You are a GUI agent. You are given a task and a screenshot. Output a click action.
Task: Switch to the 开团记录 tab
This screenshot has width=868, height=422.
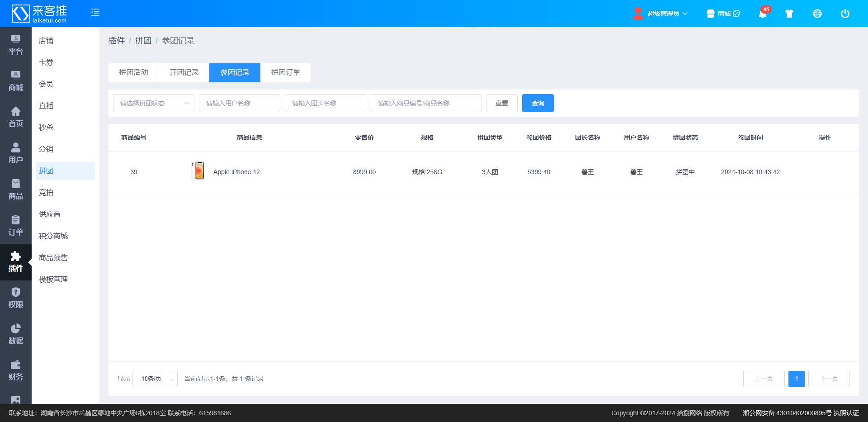point(184,72)
